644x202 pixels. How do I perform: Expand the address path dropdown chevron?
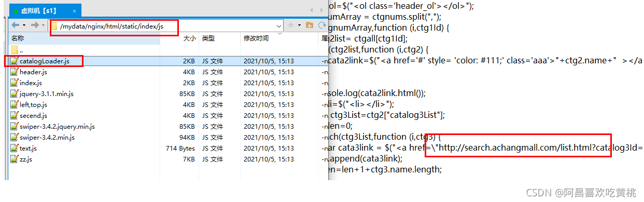(x=279, y=25)
